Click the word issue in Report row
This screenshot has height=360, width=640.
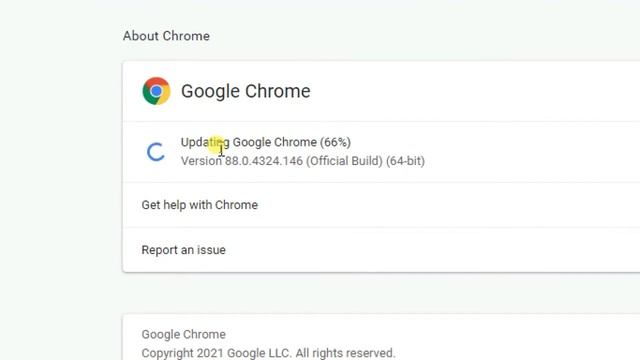click(211, 250)
